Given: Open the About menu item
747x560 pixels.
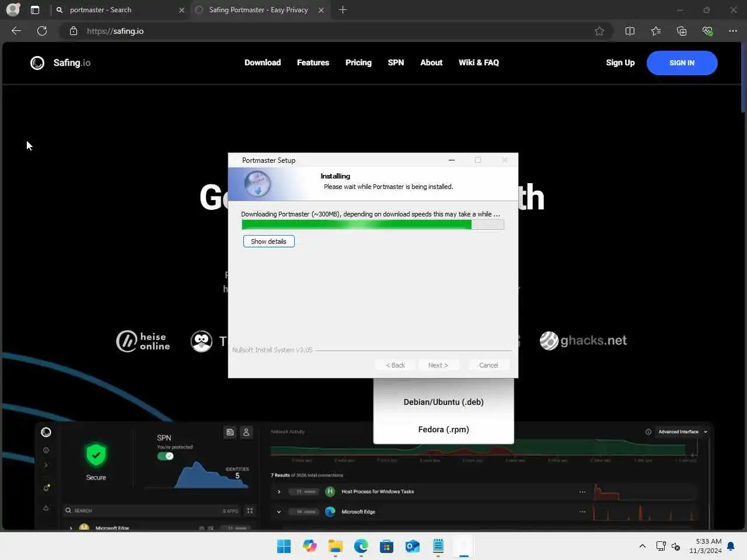Looking at the screenshot, I should pyautogui.click(x=431, y=62).
